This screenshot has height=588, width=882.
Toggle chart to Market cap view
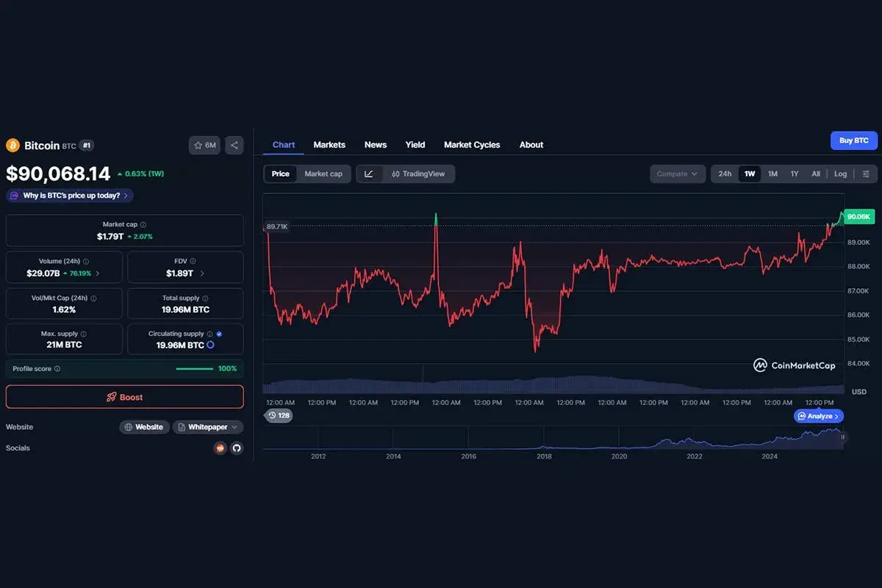click(x=324, y=173)
